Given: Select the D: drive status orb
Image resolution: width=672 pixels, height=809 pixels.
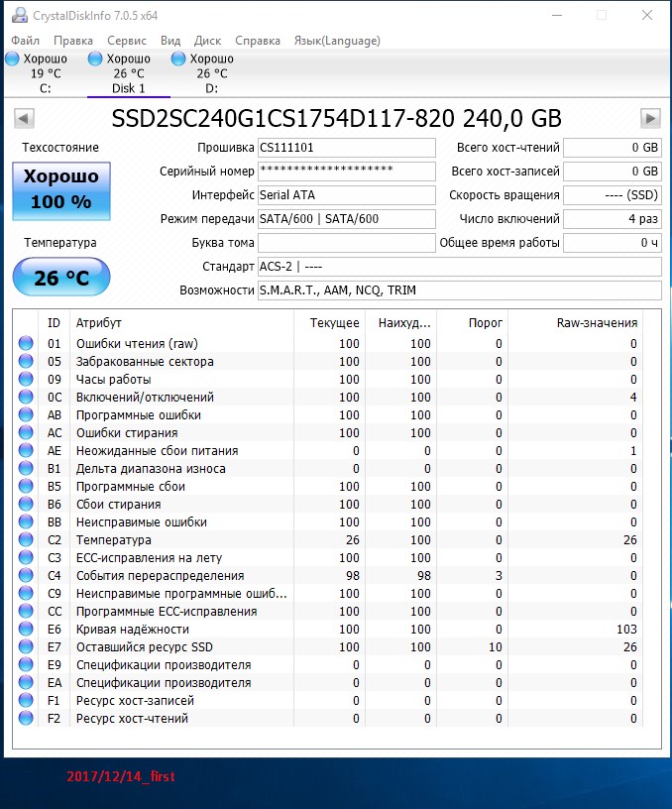Looking at the screenshot, I should click(x=178, y=58).
